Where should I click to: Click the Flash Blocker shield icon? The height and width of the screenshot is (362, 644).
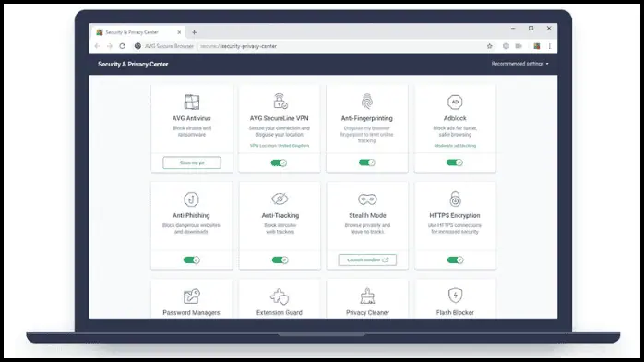(455, 295)
